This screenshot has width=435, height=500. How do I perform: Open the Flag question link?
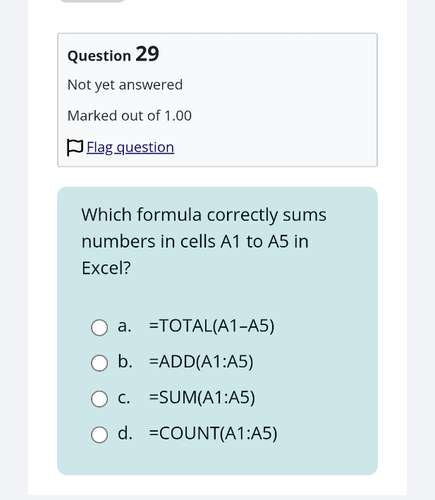pos(130,147)
